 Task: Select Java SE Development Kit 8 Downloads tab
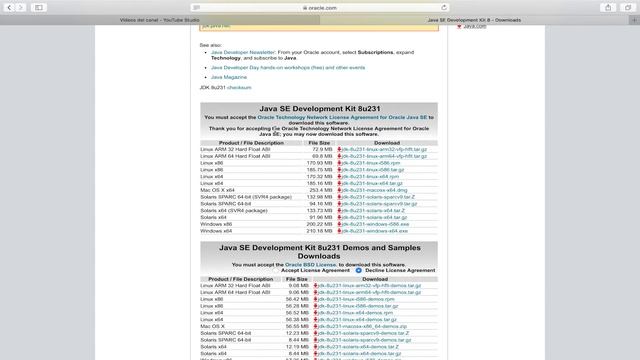click(x=474, y=20)
